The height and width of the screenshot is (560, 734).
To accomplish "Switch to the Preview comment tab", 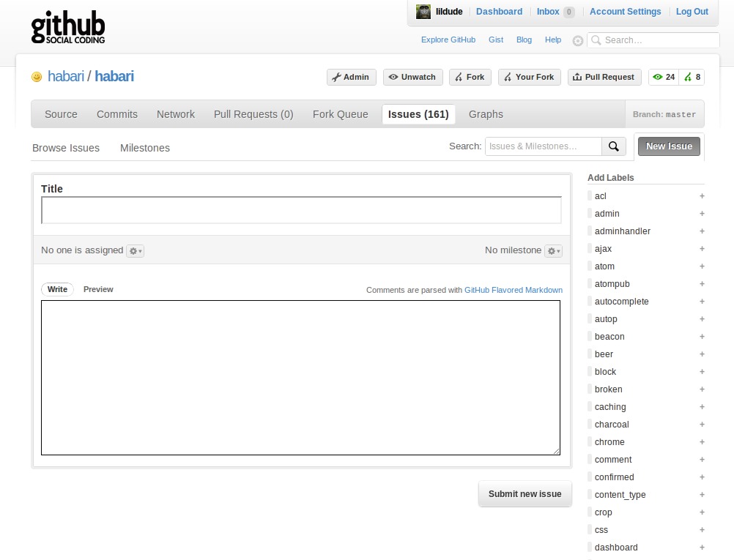I will 98,289.
